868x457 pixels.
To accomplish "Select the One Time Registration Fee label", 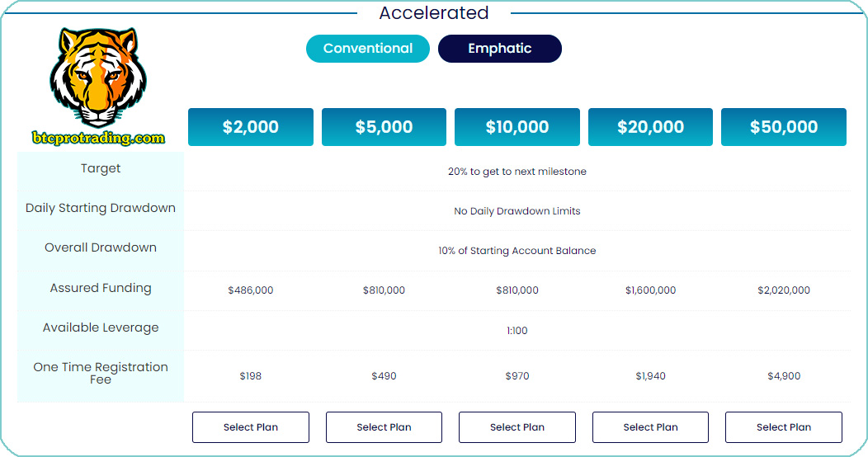I will tap(101, 373).
